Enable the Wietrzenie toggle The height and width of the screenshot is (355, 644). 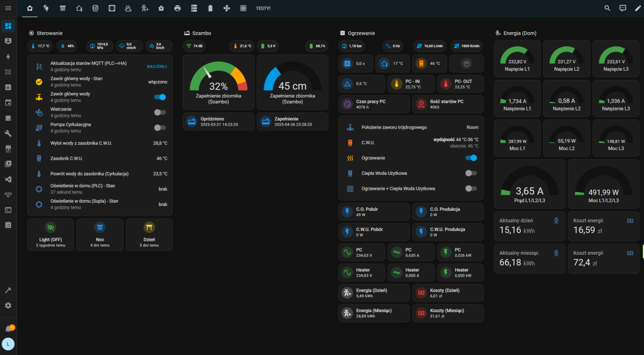(x=160, y=112)
